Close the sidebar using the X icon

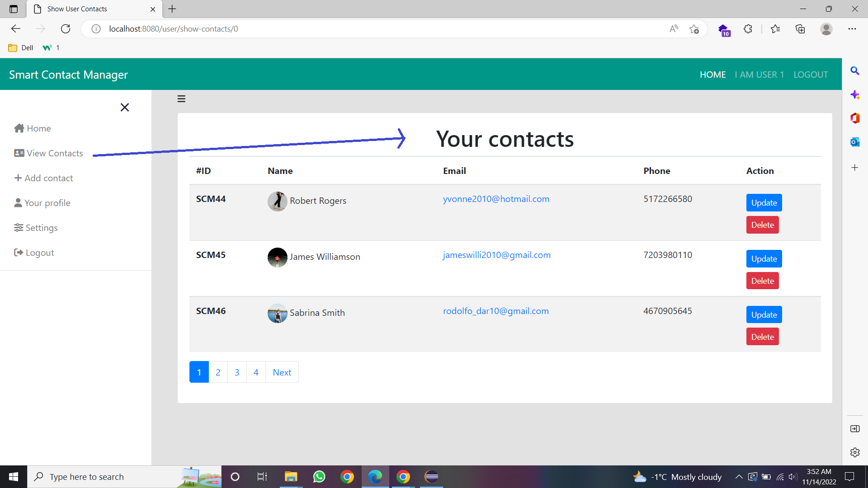(125, 108)
